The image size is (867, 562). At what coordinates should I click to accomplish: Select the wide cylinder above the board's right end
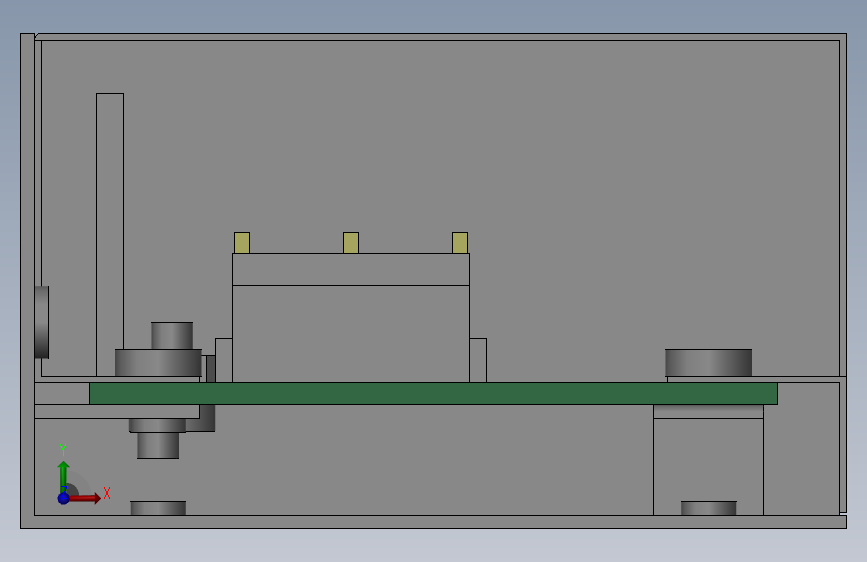coord(708,363)
